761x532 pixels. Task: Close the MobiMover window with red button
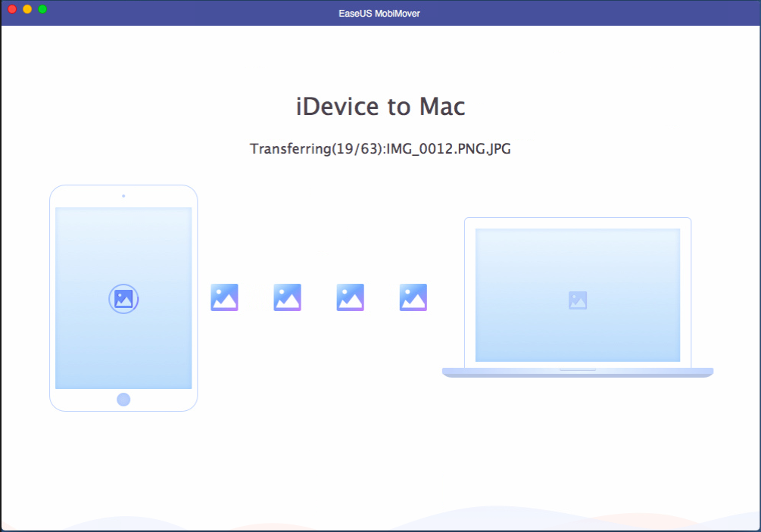12,9
